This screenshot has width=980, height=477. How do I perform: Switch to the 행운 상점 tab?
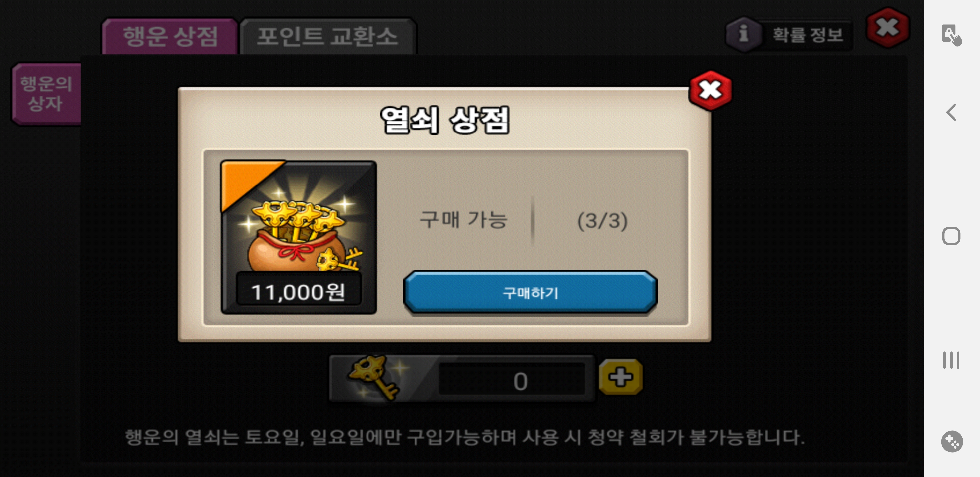tap(170, 36)
